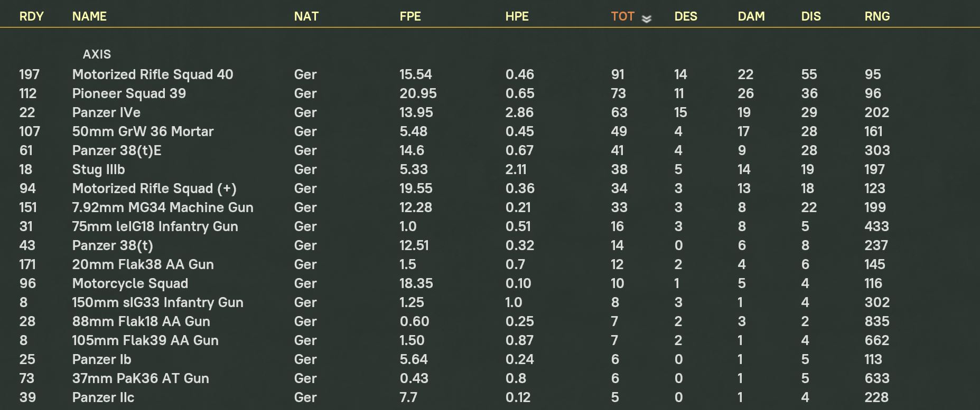Click the highlighted TOT column header
The width and height of the screenshot is (980, 410).
623,16
